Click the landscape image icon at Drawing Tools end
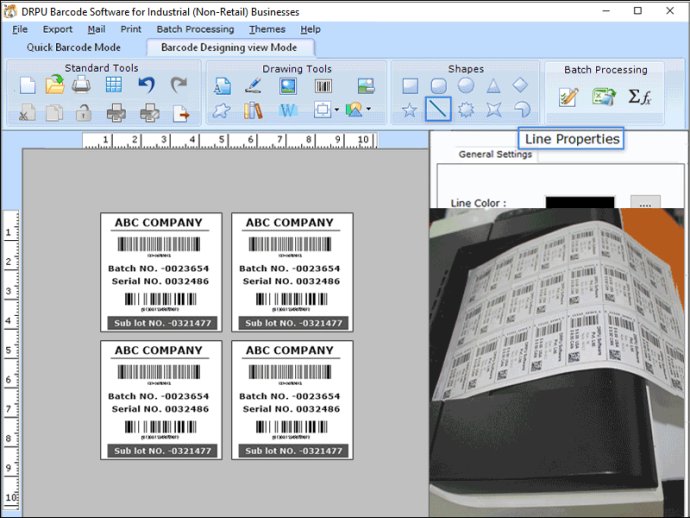This screenshot has height=518, width=690. (366, 86)
